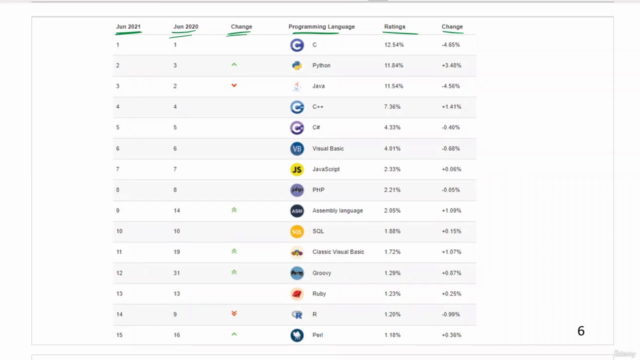Screen dimensions: 640x360
Task: Click the C++ logo icon
Action: [297, 107]
